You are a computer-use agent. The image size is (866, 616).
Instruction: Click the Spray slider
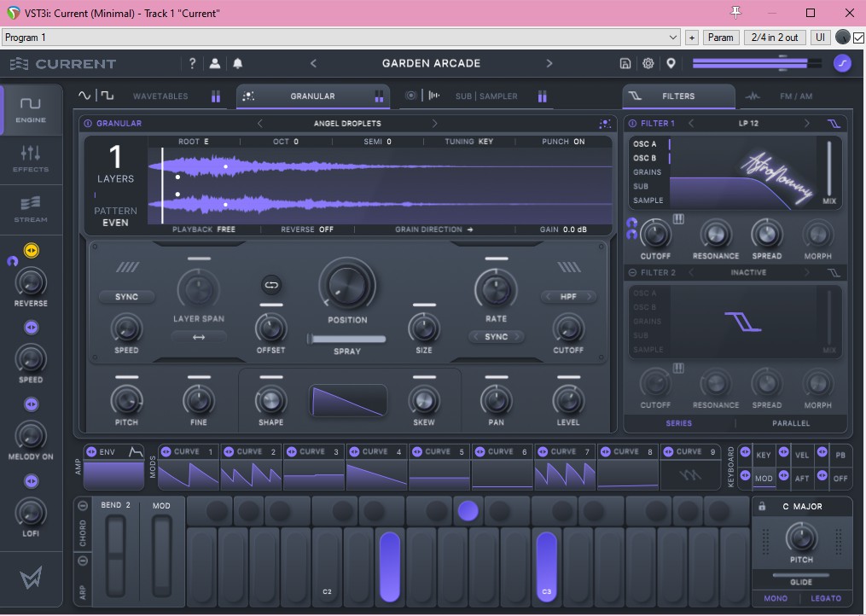click(x=347, y=340)
